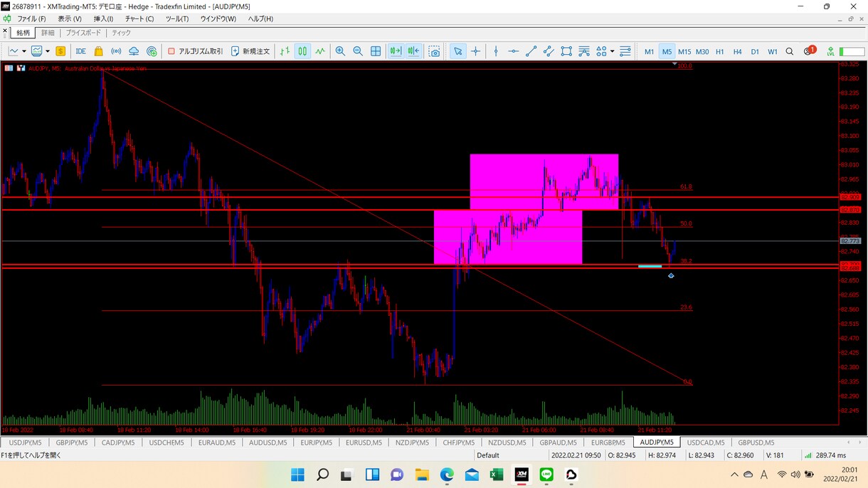The image size is (868, 488).
Task: Select W1 timeframe button
Action: tap(773, 51)
